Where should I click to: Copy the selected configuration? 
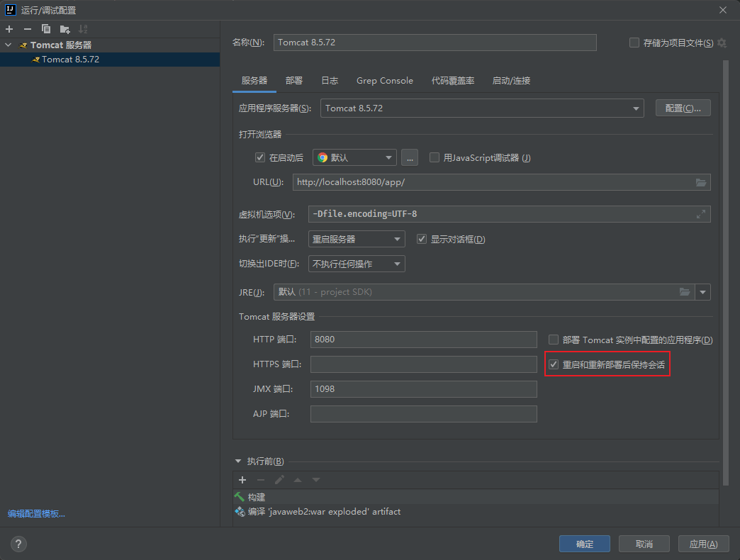(46, 29)
